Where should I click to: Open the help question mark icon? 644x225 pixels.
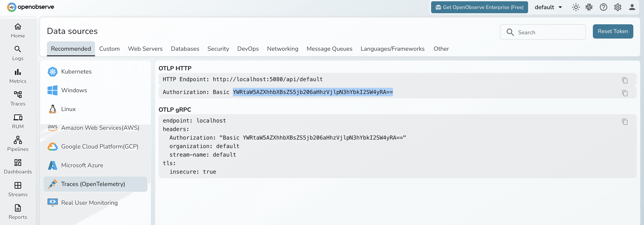pyautogui.click(x=603, y=7)
